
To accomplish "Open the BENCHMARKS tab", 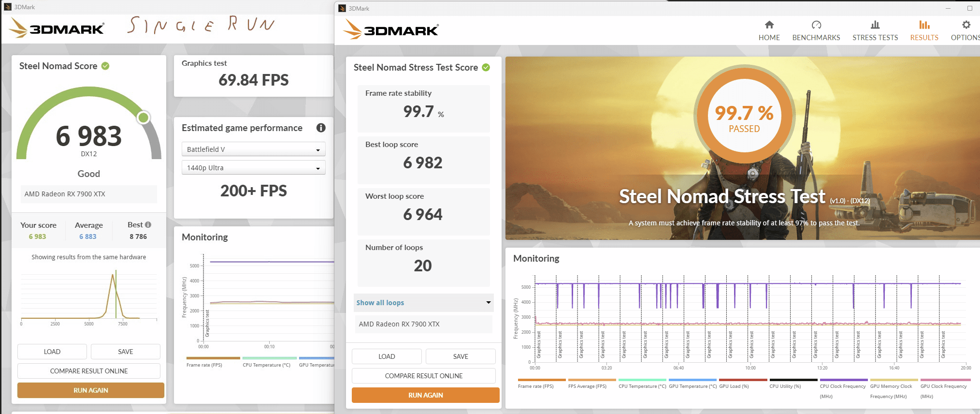I will pos(816,31).
